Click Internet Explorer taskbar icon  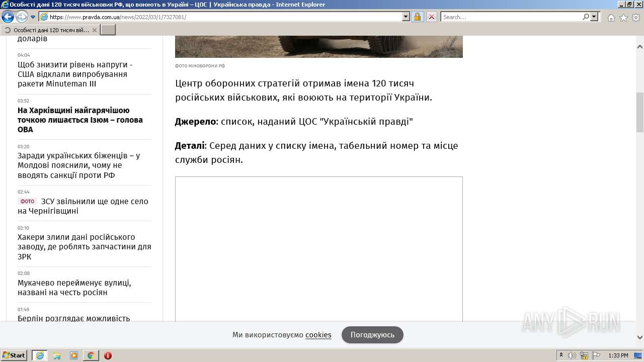40,355
